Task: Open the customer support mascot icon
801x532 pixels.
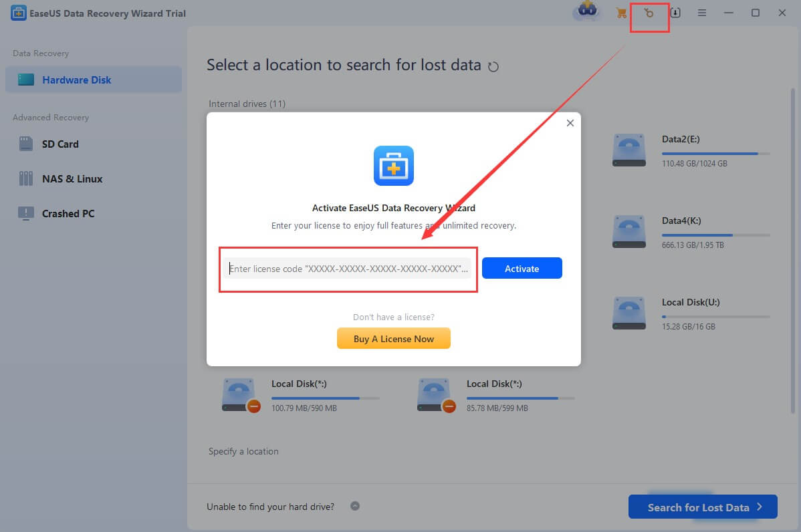Action: click(x=586, y=12)
